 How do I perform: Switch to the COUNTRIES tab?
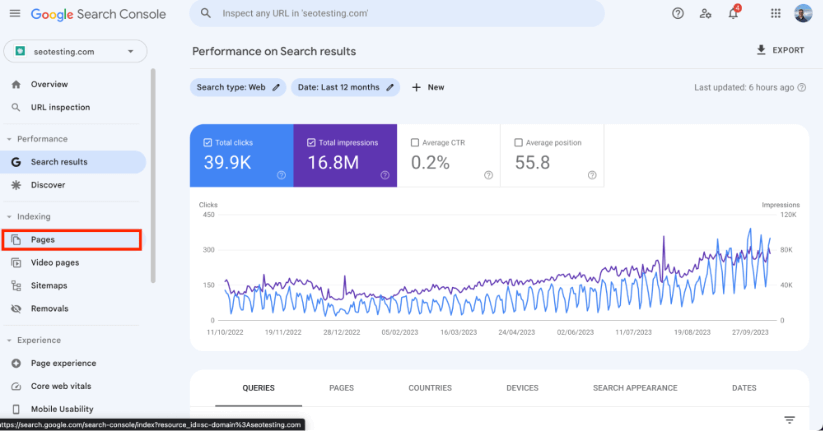[x=430, y=388]
